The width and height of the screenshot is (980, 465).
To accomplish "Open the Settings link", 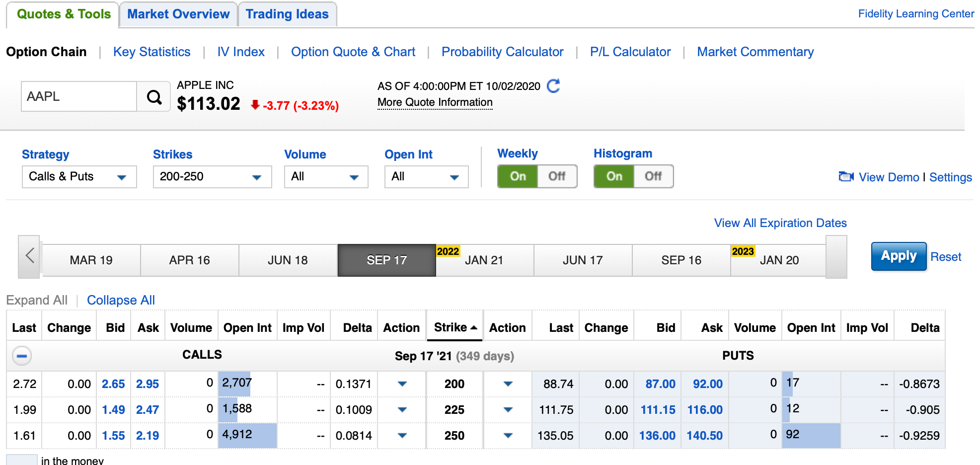I will click(x=951, y=177).
